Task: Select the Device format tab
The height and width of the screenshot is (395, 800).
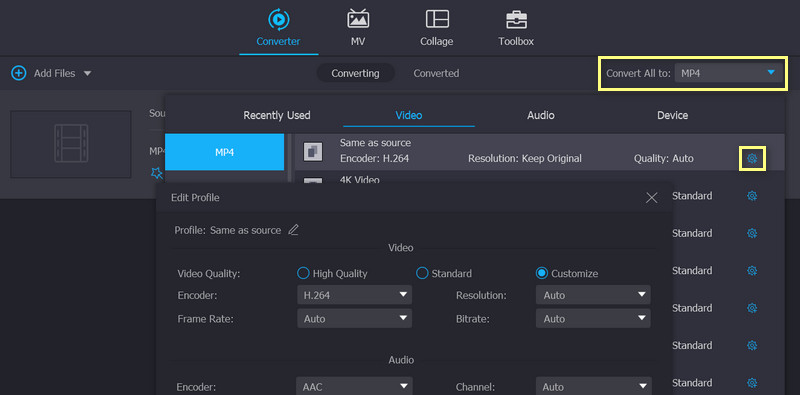Action: [672, 115]
